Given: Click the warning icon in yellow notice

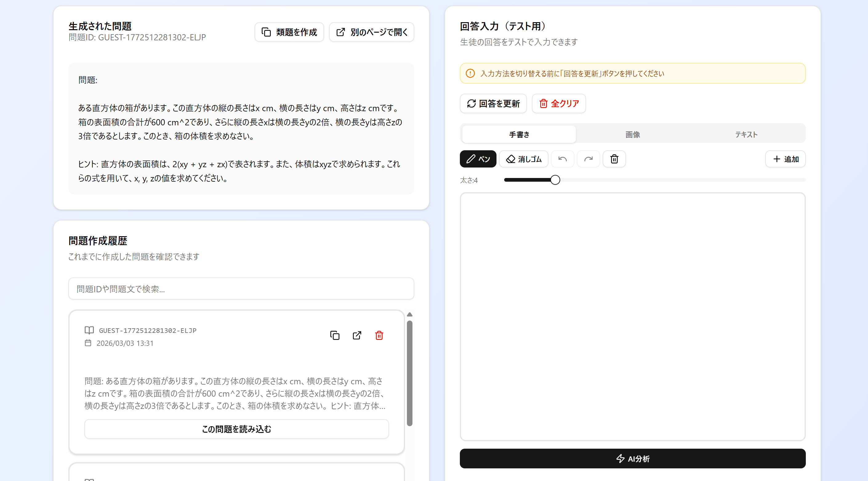Looking at the screenshot, I should 470,73.
